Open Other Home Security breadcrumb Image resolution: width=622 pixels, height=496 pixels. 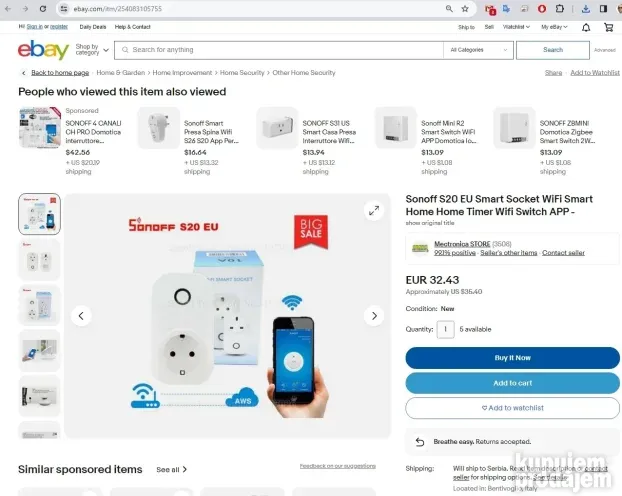click(303, 73)
